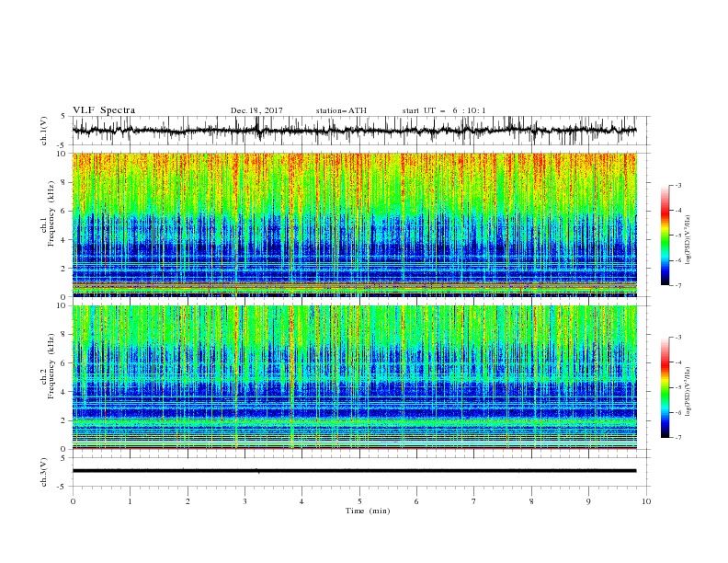
Task: Click the "6" kHz tick of ch.1 spectrogram
Action: pos(65,211)
